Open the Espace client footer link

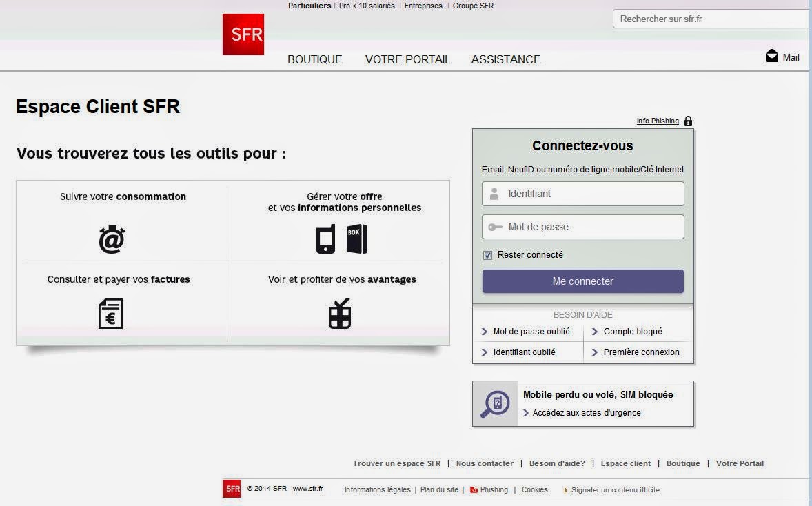click(x=626, y=463)
